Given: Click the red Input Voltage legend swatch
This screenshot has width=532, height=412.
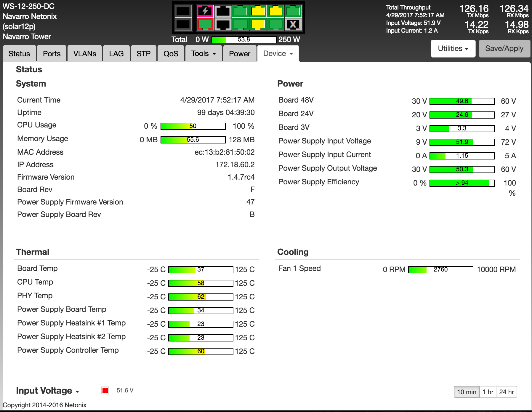Looking at the screenshot, I should pos(105,390).
